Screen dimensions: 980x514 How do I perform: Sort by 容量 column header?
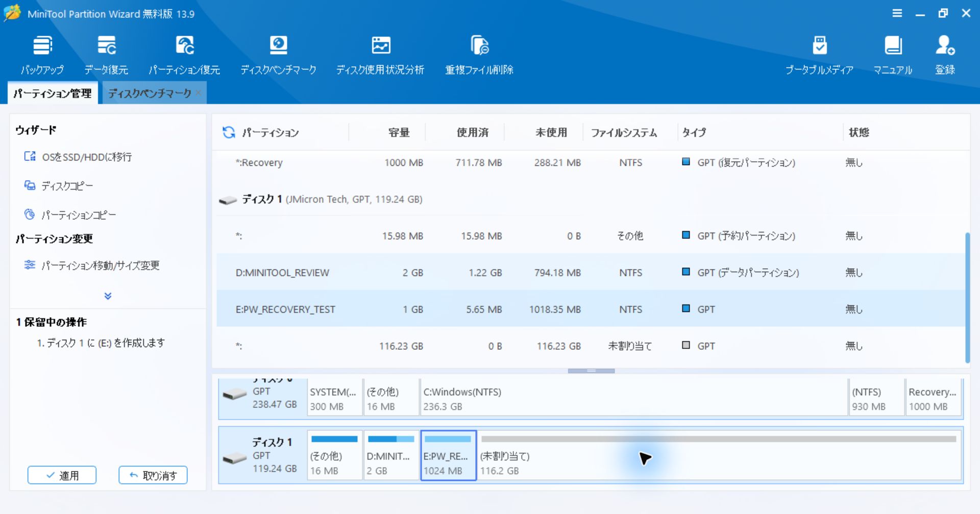(x=399, y=133)
